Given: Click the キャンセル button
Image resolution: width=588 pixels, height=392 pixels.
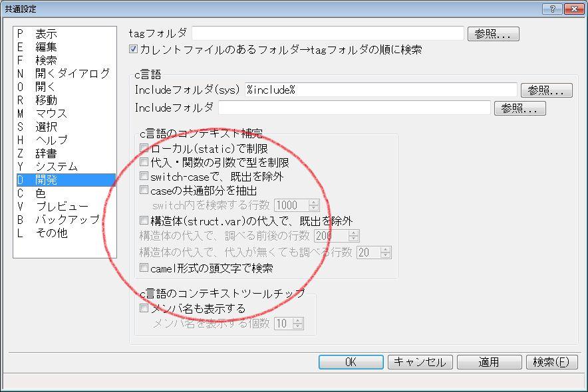Looking at the screenshot, I should [420, 362].
